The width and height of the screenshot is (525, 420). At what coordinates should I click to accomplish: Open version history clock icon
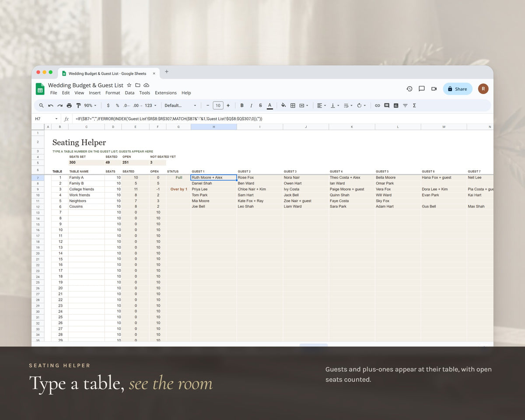(x=409, y=89)
